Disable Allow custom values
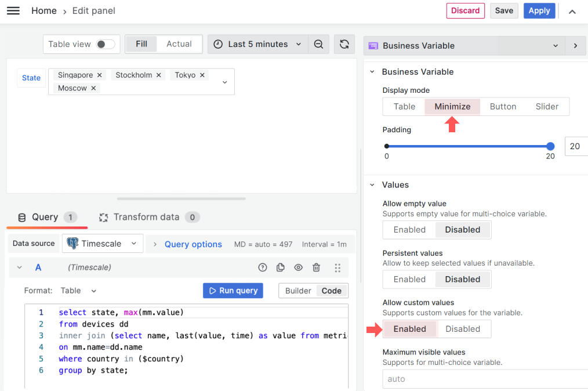Image resolution: width=588 pixels, height=391 pixels. pyautogui.click(x=462, y=328)
